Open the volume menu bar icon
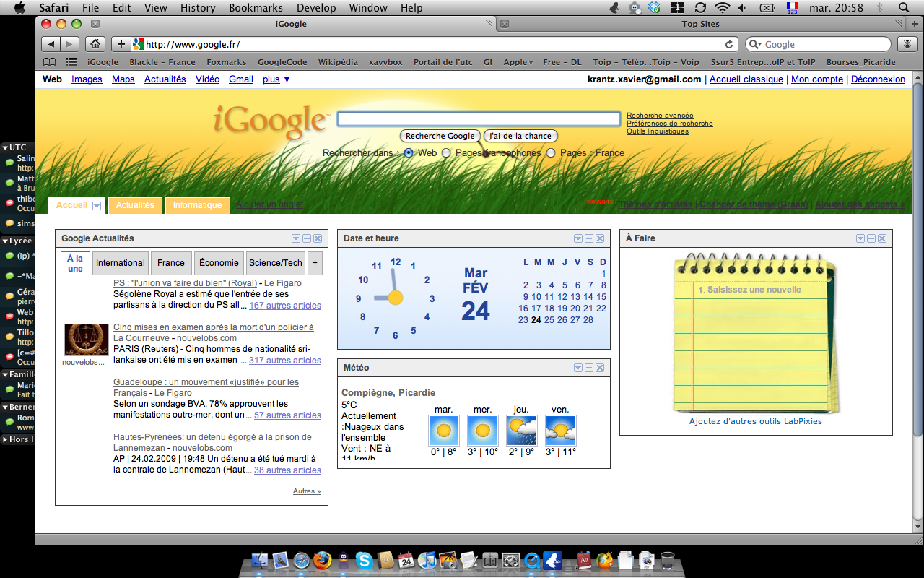Viewport: 924px width, 578px height. point(742,8)
